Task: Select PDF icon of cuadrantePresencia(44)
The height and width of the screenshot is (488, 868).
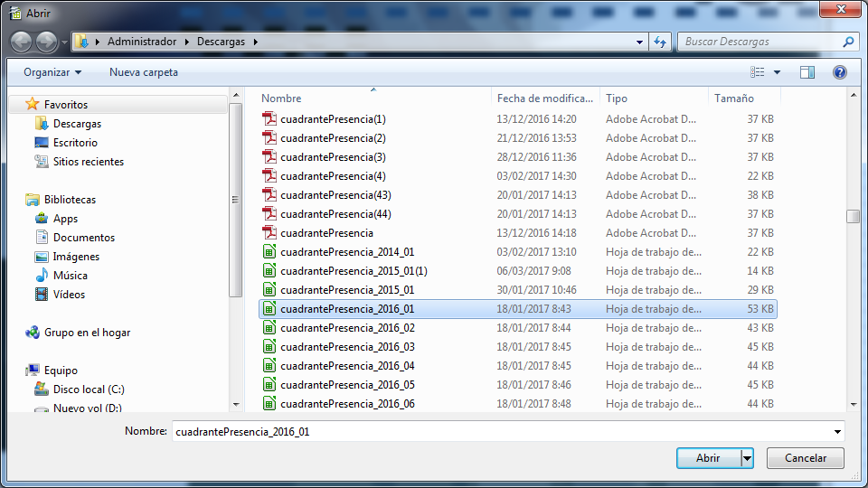Action: [269, 213]
